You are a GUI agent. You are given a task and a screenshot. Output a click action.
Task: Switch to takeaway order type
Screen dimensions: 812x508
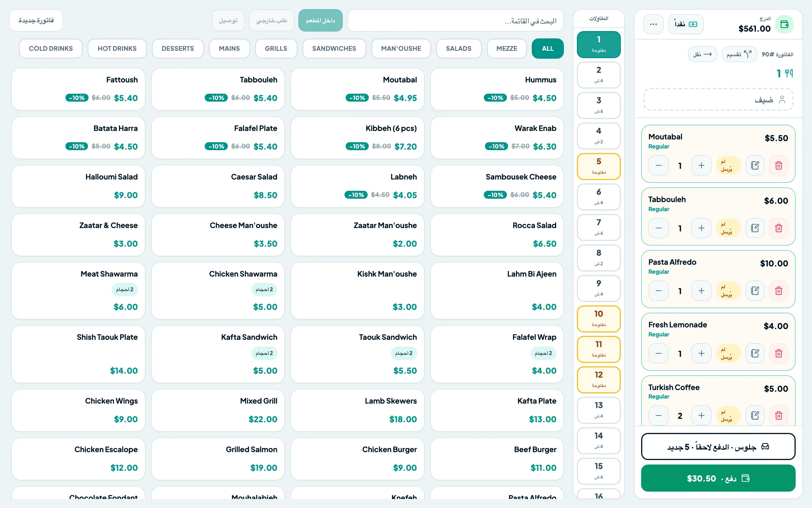[272, 21]
